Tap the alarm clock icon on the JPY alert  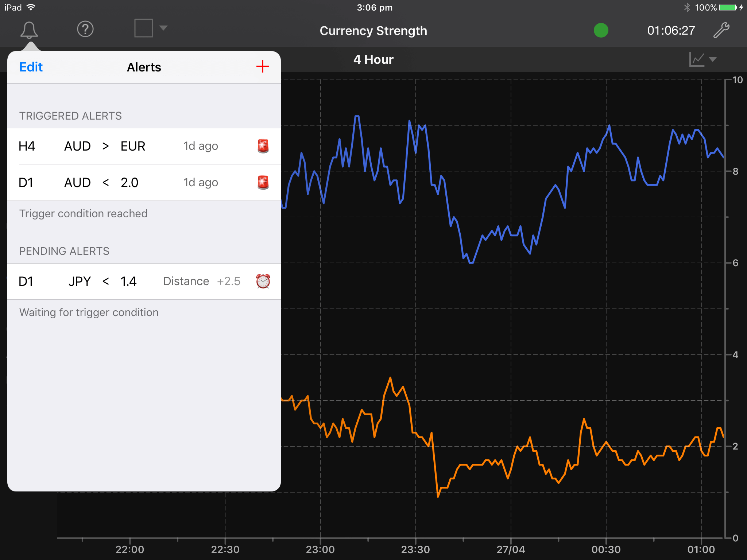(x=263, y=281)
